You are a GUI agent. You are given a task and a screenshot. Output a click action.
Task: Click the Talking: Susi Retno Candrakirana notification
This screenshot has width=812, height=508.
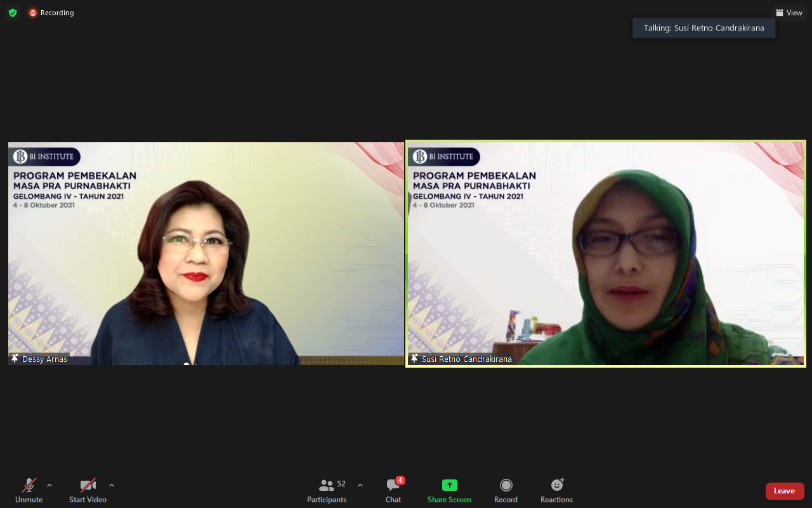704,28
